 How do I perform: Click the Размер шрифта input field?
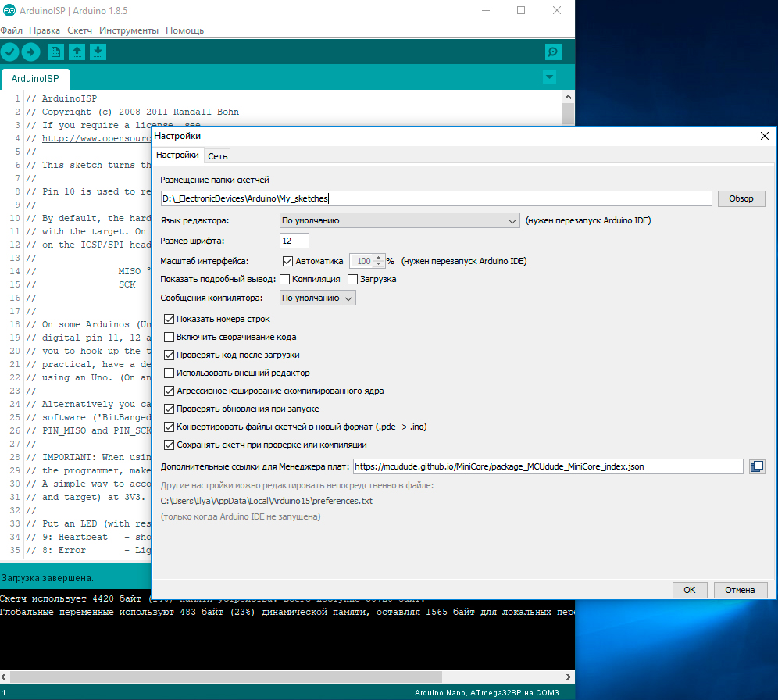tap(294, 241)
